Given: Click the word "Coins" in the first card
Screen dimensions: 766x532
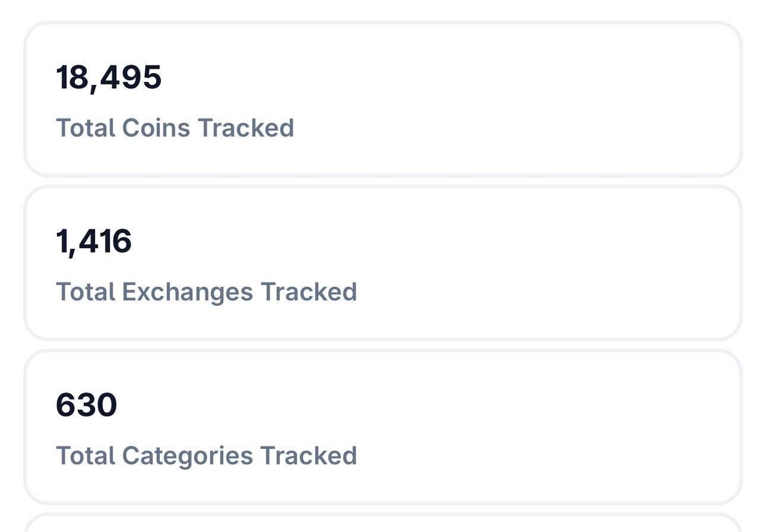Looking at the screenshot, I should [156, 128].
